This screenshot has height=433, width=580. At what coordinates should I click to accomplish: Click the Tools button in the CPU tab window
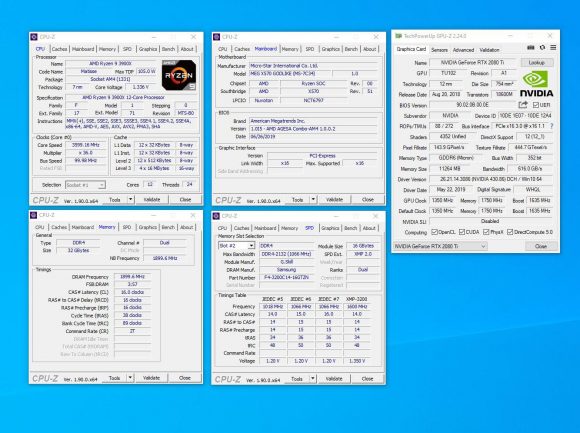tap(115, 200)
